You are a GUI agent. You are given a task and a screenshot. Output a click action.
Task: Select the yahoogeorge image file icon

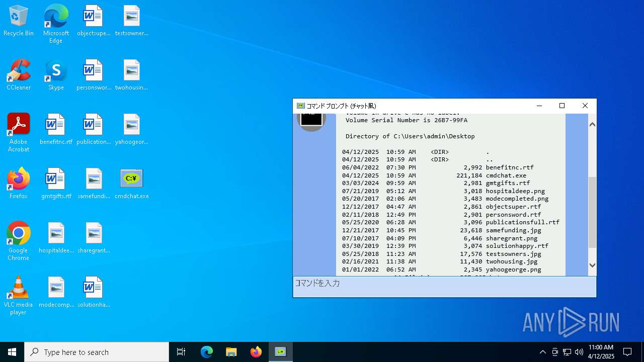(x=131, y=130)
